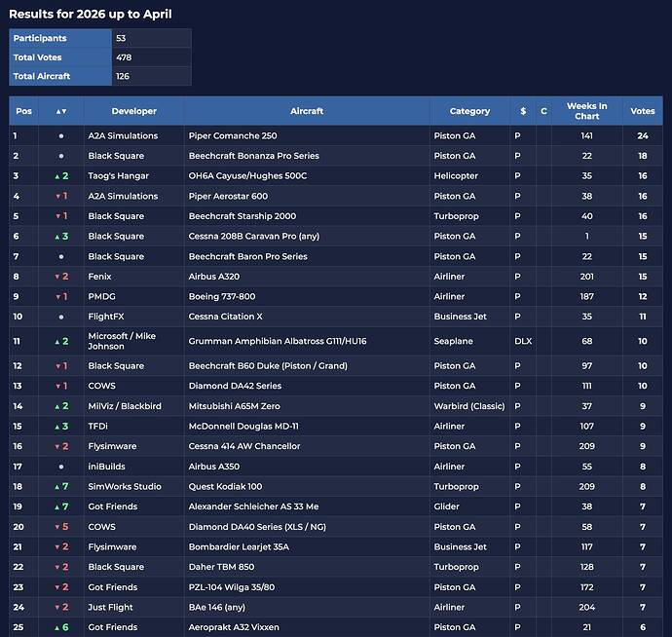
Task: Select the Diamond DA42 Series cell
Action: 307,386
